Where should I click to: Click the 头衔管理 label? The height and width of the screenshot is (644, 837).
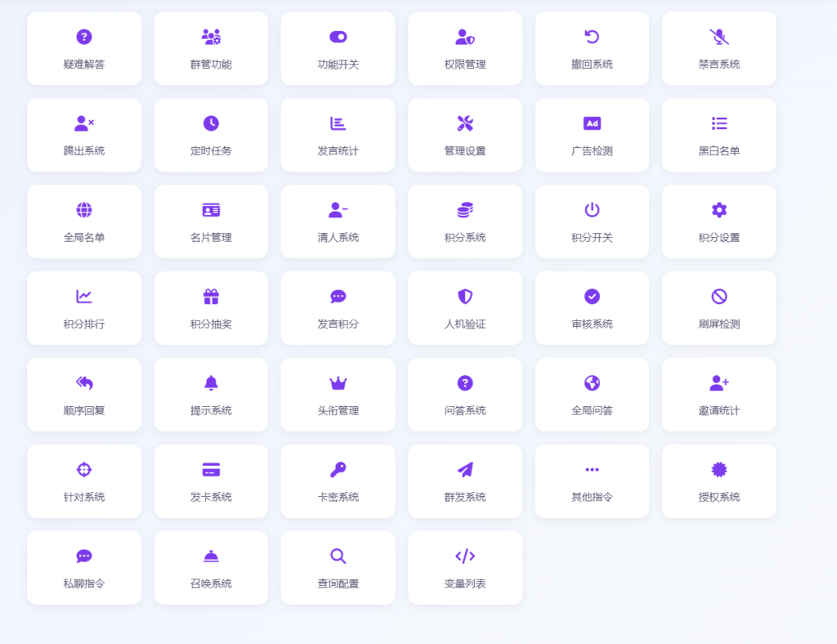(338, 410)
